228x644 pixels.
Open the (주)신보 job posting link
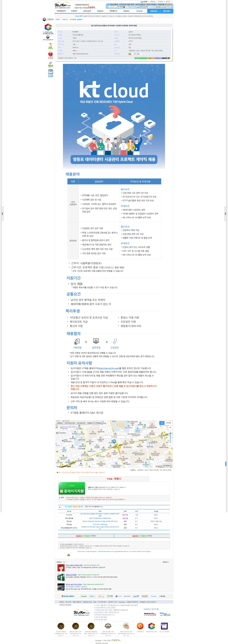[x=100, y=521]
